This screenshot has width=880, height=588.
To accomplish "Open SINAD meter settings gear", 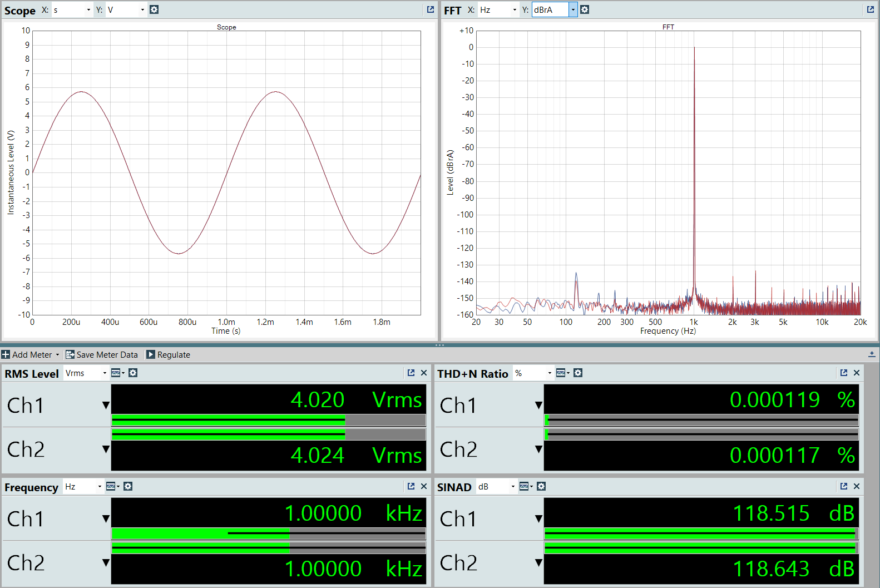I will (541, 486).
